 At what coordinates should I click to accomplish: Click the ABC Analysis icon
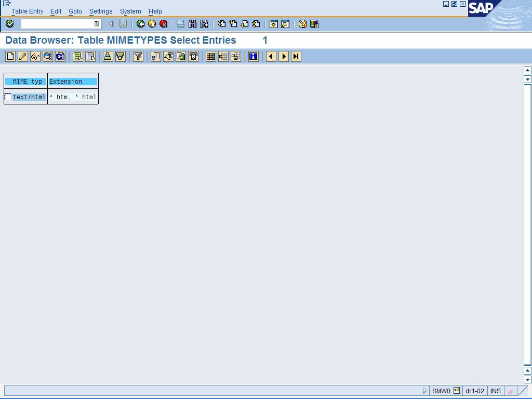coord(193,56)
